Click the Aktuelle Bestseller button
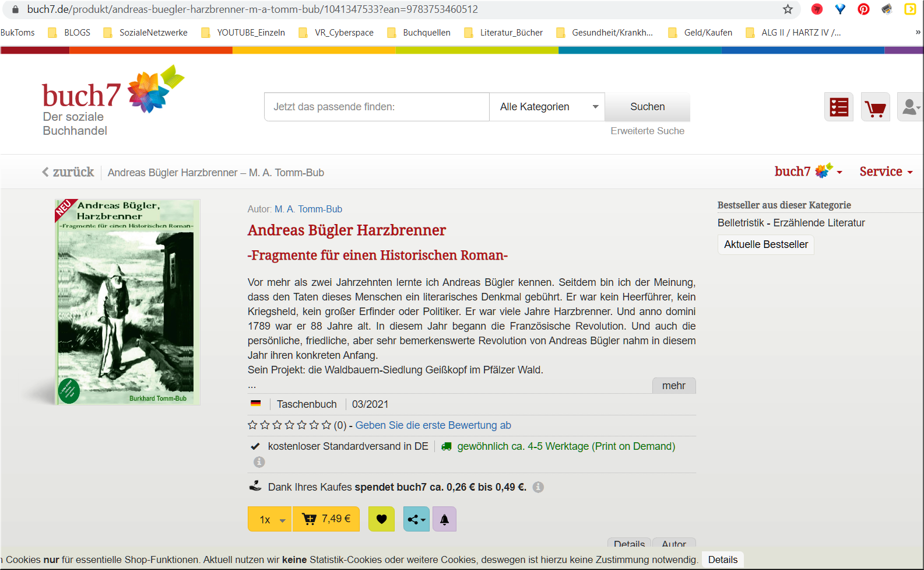 click(765, 244)
